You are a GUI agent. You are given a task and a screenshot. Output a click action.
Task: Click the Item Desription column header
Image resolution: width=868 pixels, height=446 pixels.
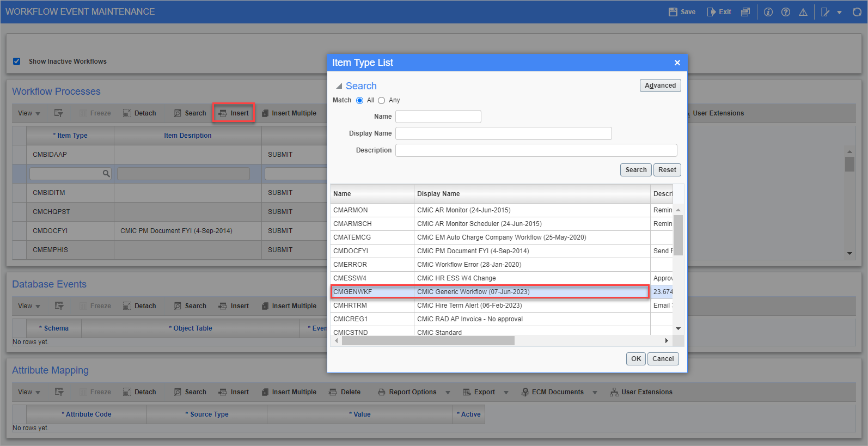coord(188,136)
